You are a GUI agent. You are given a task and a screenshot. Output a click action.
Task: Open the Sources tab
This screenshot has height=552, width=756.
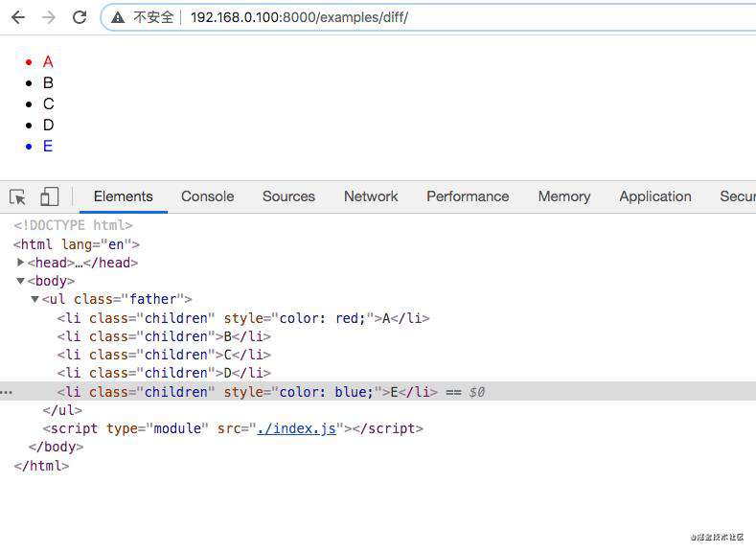(288, 196)
